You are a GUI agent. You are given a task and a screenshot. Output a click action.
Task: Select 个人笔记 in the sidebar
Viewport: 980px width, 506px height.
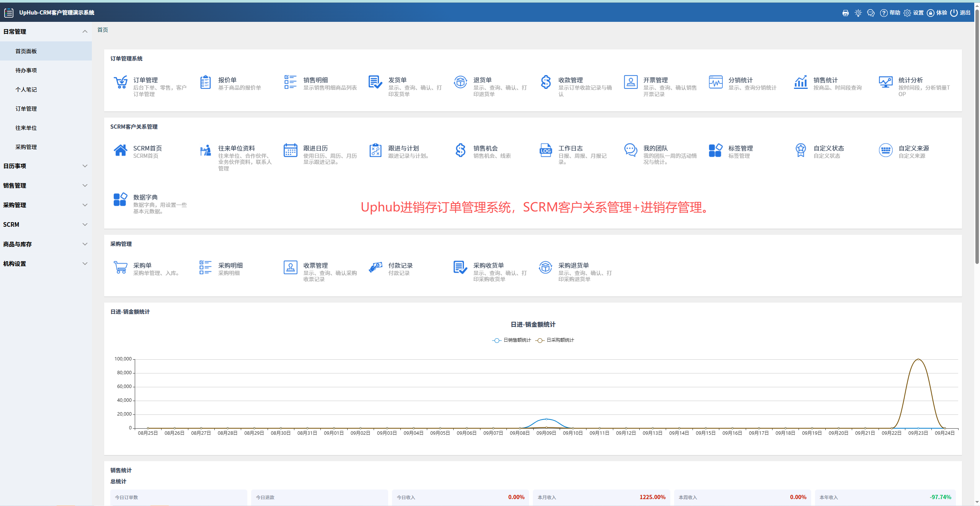[46, 89]
